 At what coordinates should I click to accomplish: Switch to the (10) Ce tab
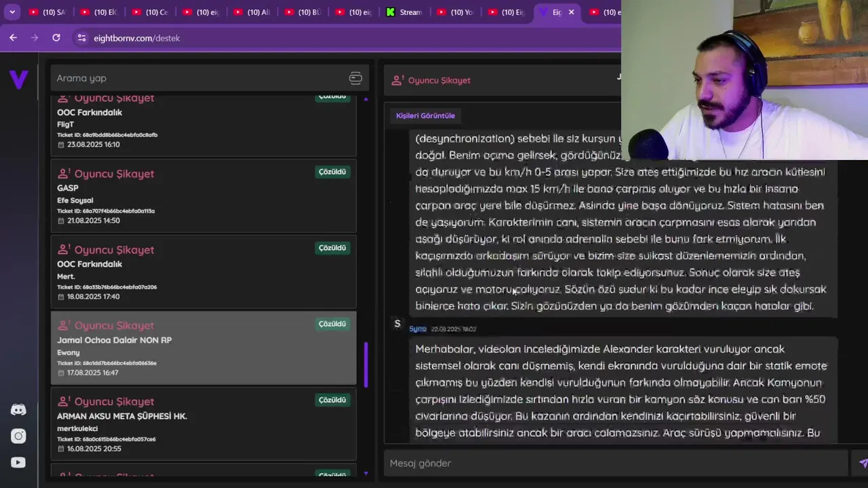point(150,12)
